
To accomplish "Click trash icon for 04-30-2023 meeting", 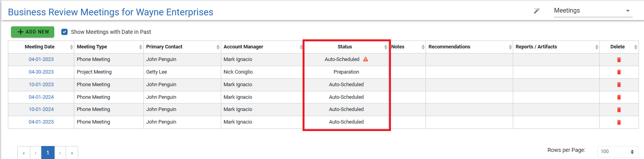I will (x=619, y=72).
